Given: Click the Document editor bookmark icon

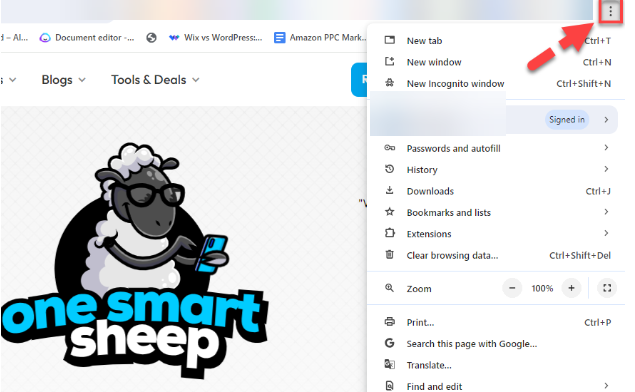Looking at the screenshot, I should pos(45,38).
